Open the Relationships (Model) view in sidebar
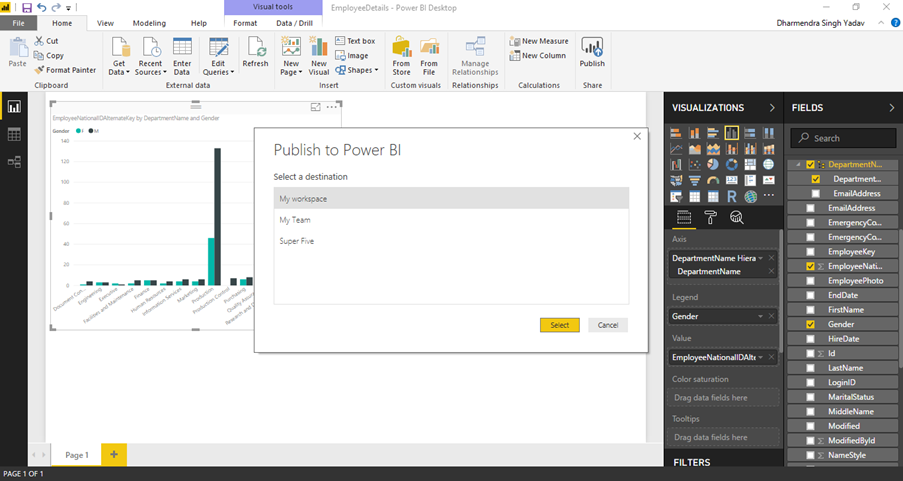The width and height of the screenshot is (903, 481). pos(14,161)
